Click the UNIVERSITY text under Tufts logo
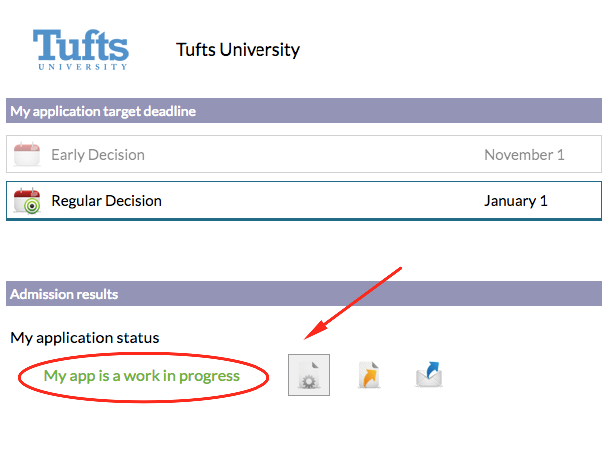 82,67
